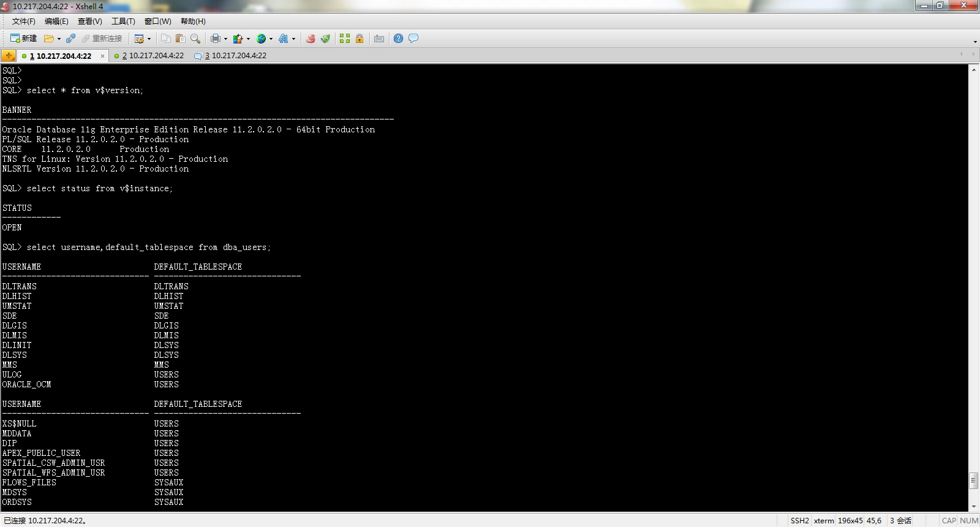Image resolution: width=980 pixels, height=527 pixels.
Task: Toggle full screen mode icon
Action: pos(345,39)
